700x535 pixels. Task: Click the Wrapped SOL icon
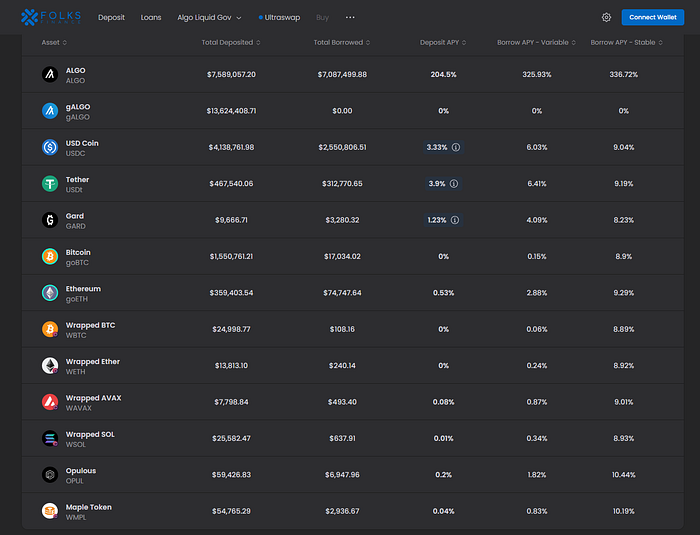coord(50,438)
